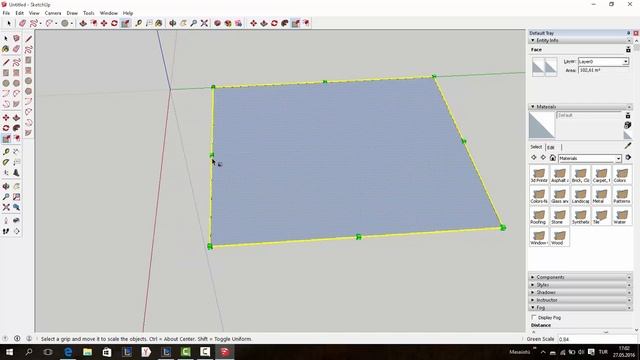Screen dimensions: 640x360
Task: Click the Create Material icon
Action: tap(628, 126)
